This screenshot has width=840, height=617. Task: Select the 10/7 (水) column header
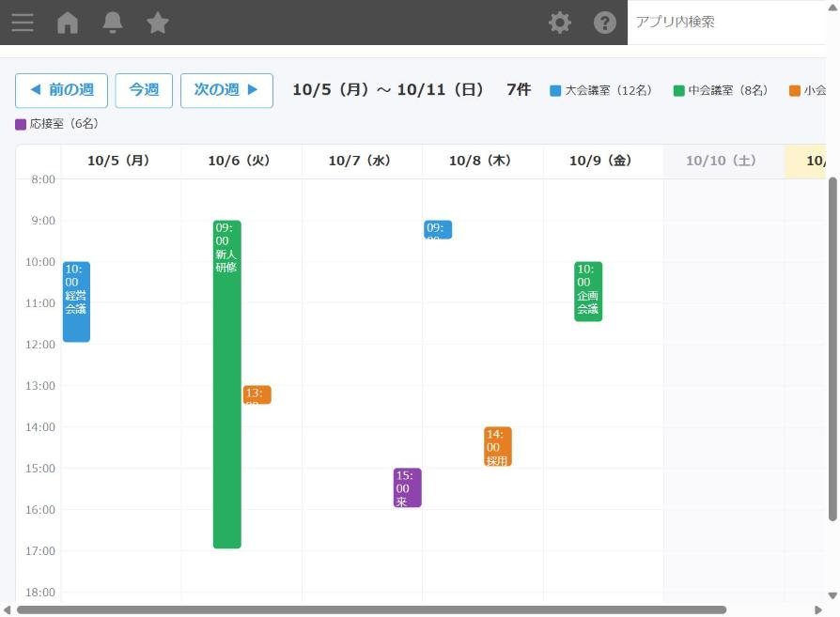360,161
